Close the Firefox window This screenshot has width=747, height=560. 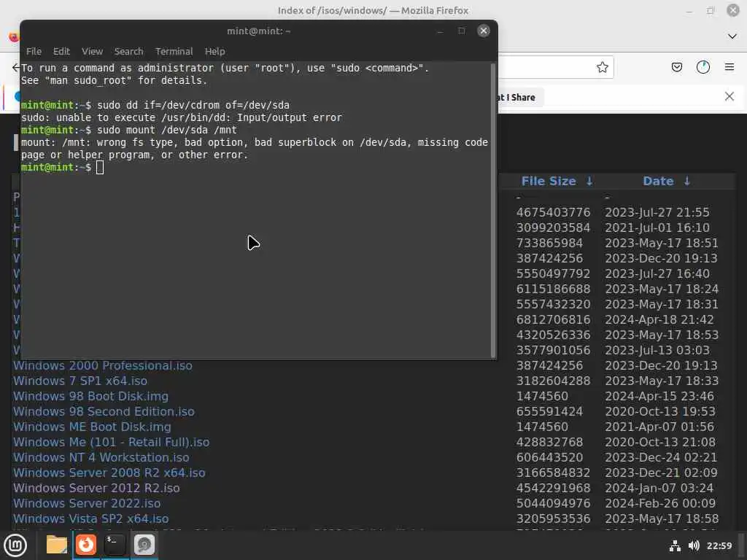[x=732, y=10]
